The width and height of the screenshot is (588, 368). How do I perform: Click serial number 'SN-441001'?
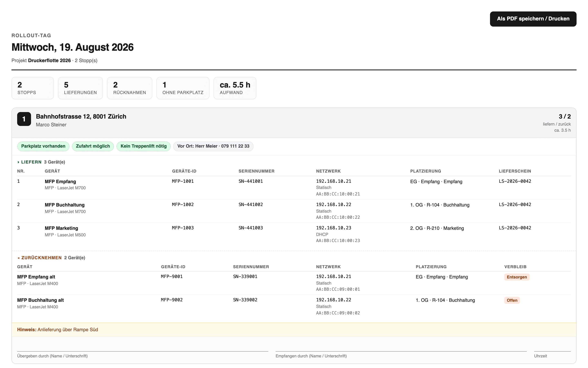click(251, 181)
